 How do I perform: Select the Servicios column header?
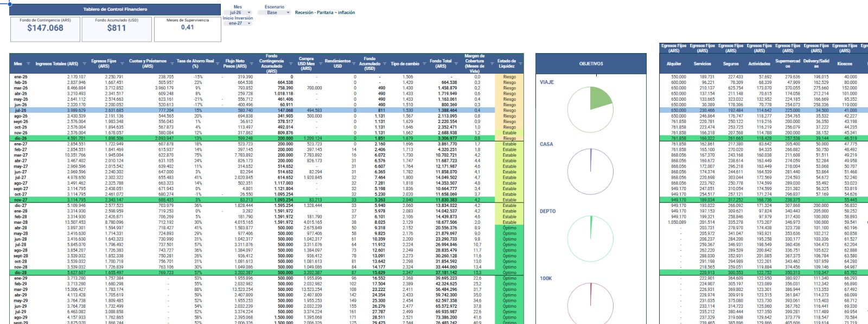click(702, 64)
